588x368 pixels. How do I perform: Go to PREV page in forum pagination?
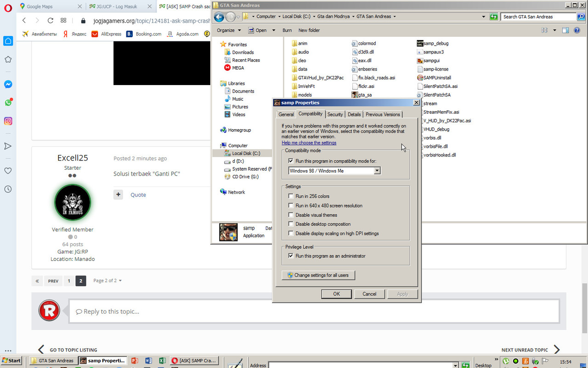[x=53, y=281]
